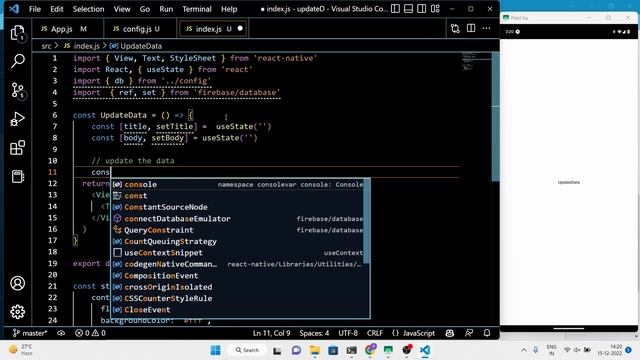
Task: Switch to the config.js tab
Action: point(140,29)
